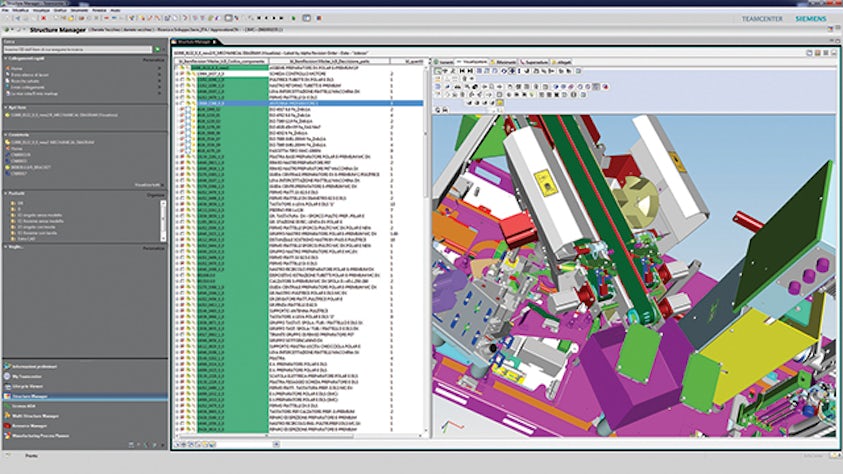The width and height of the screenshot is (843, 474).
Task: Open the Finestra menu
Action: pyautogui.click(x=99, y=10)
